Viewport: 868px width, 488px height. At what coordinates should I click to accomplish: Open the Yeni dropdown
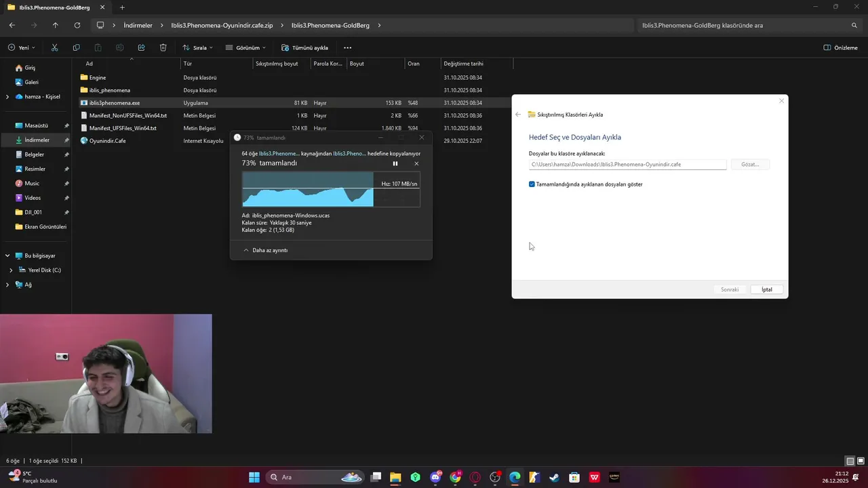click(22, 47)
